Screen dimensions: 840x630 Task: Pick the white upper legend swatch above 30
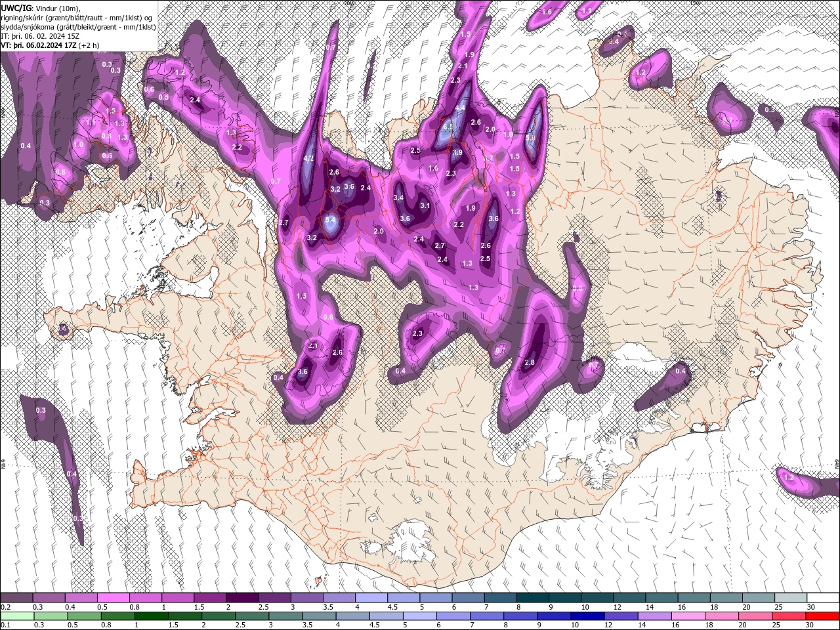pyautogui.click(x=822, y=598)
